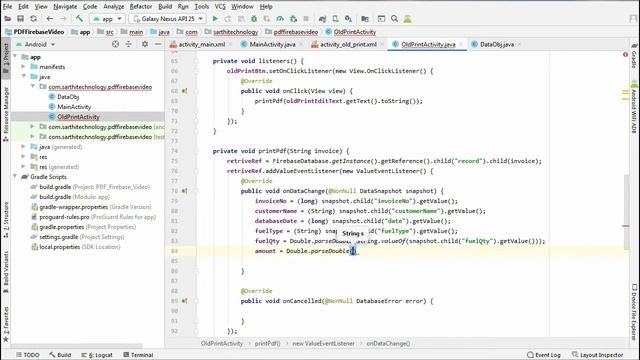
Task: Collapse the Gradle Scripts node
Action: [x=15, y=177]
